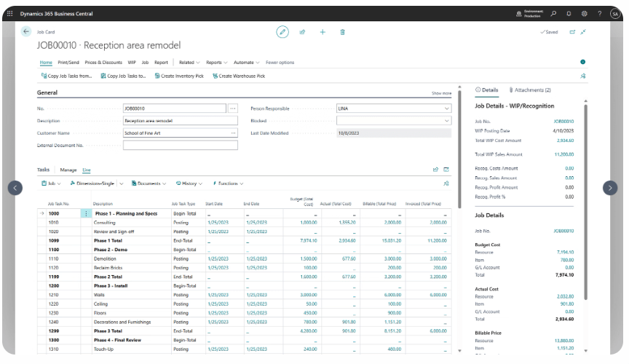Select the Prices & Discounts menu
Screen dimensions: 629x364
coord(103,63)
